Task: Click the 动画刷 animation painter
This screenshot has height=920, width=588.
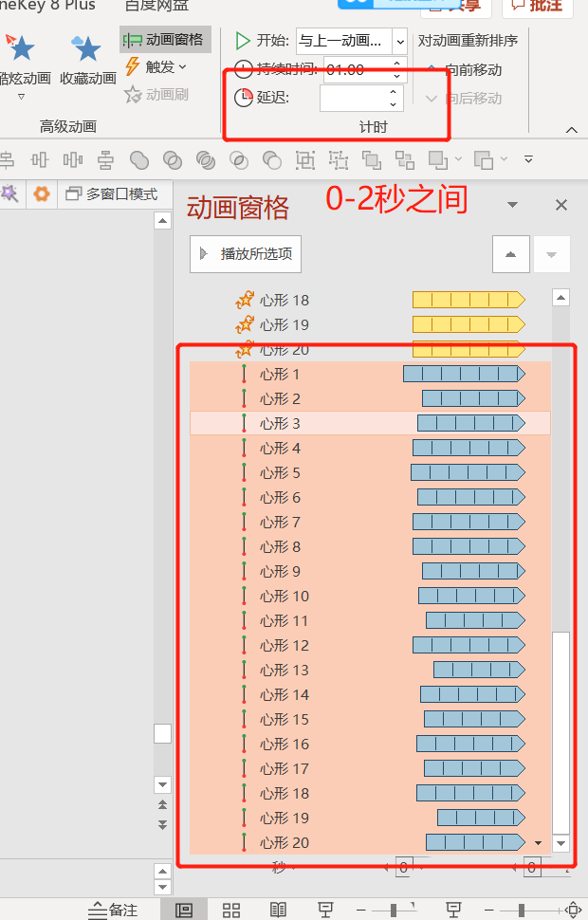Action: pyautogui.click(x=156, y=95)
